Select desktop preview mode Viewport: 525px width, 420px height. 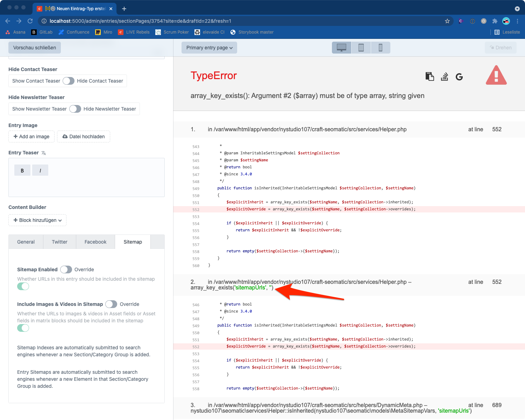click(x=341, y=47)
